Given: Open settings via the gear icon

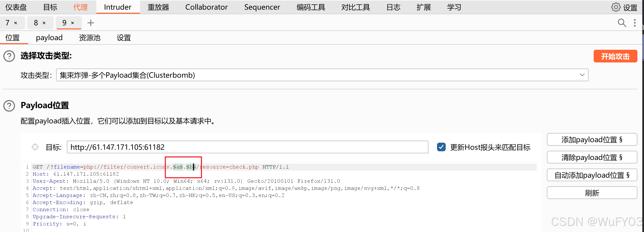Looking at the screenshot, I should click(x=616, y=7).
